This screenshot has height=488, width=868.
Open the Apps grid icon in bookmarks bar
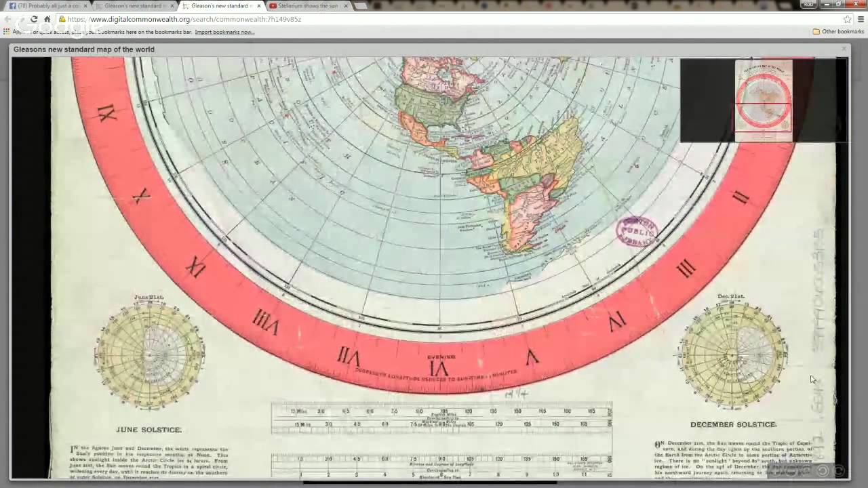pyautogui.click(x=7, y=32)
